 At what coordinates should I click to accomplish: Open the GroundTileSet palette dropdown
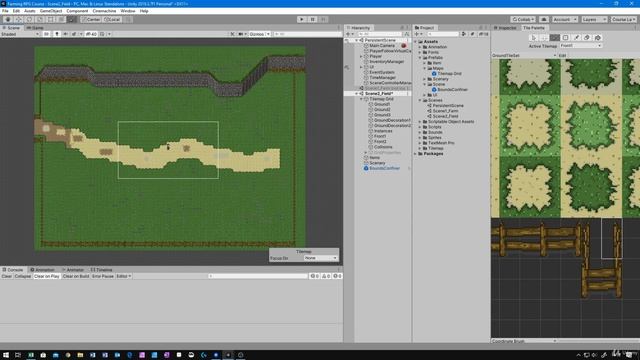[x=524, y=56]
